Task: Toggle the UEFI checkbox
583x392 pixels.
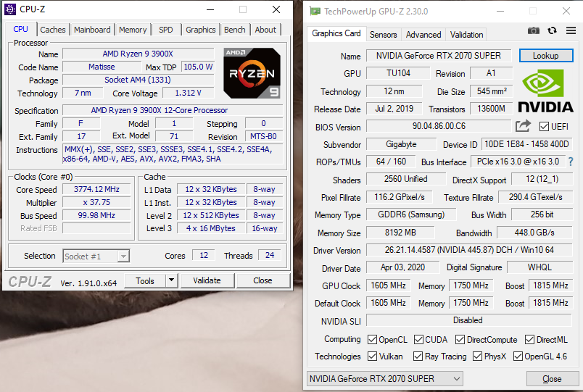Action: [x=544, y=127]
